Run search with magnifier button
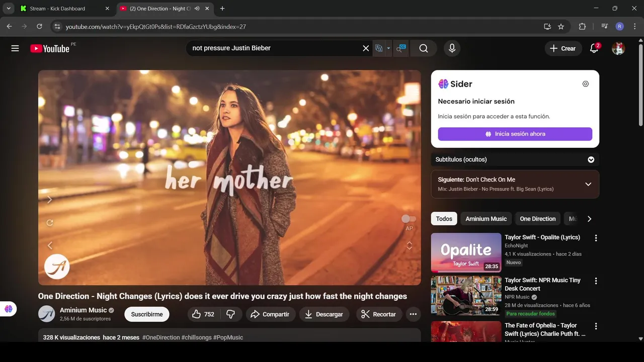Image resolution: width=644 pixels, height=362 pixels. [424, 48]
